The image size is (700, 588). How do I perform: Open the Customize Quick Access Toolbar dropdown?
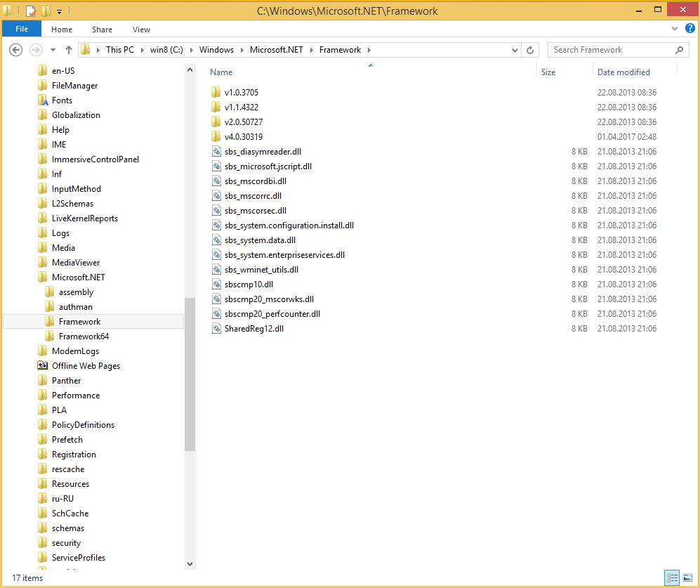[x=59, y=11]
